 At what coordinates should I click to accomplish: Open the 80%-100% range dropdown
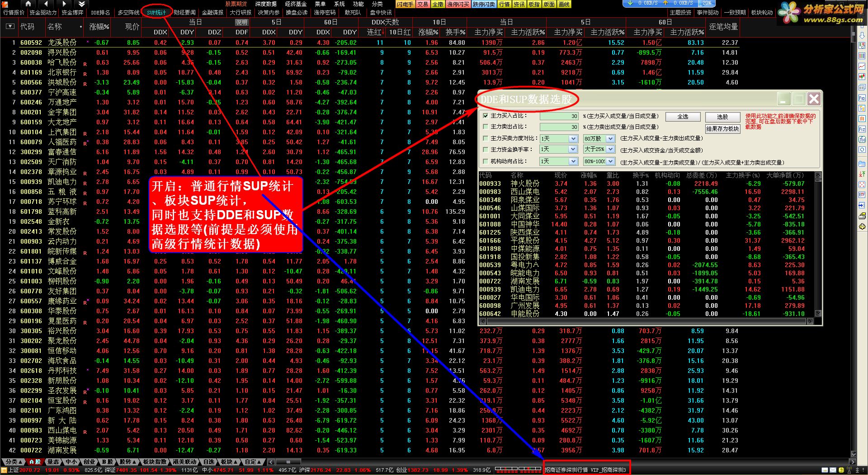click(x=610, y=161)
